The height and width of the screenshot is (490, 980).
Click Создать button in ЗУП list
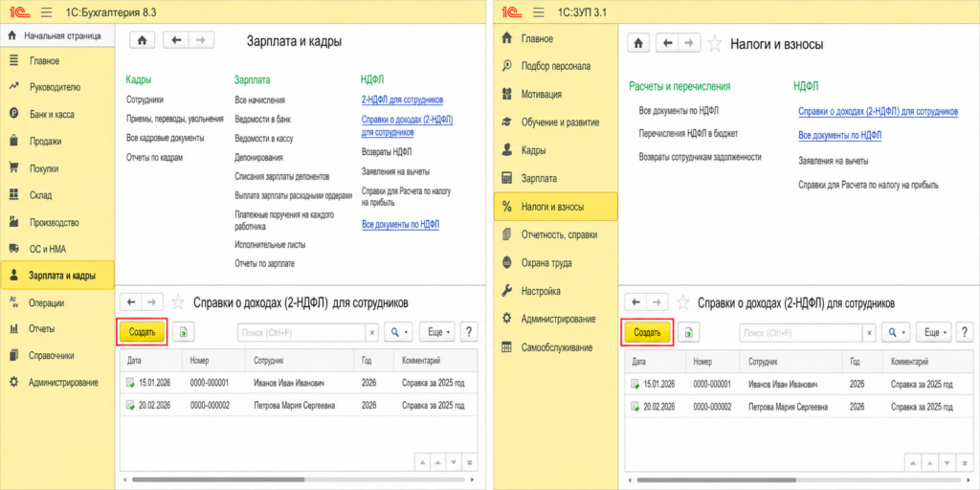[647, 332]
